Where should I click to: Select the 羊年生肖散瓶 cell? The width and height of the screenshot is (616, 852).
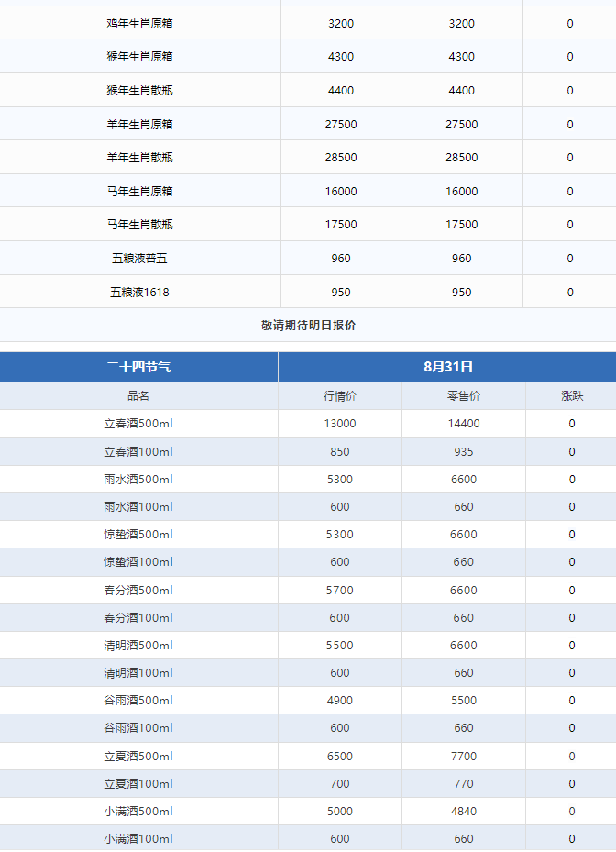pyautogui.click(x=139, y=157)
